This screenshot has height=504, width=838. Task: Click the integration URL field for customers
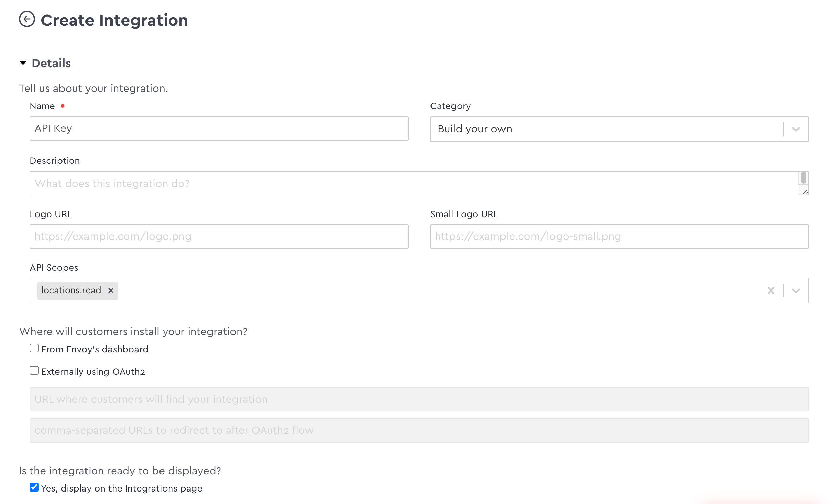(419, 399)
